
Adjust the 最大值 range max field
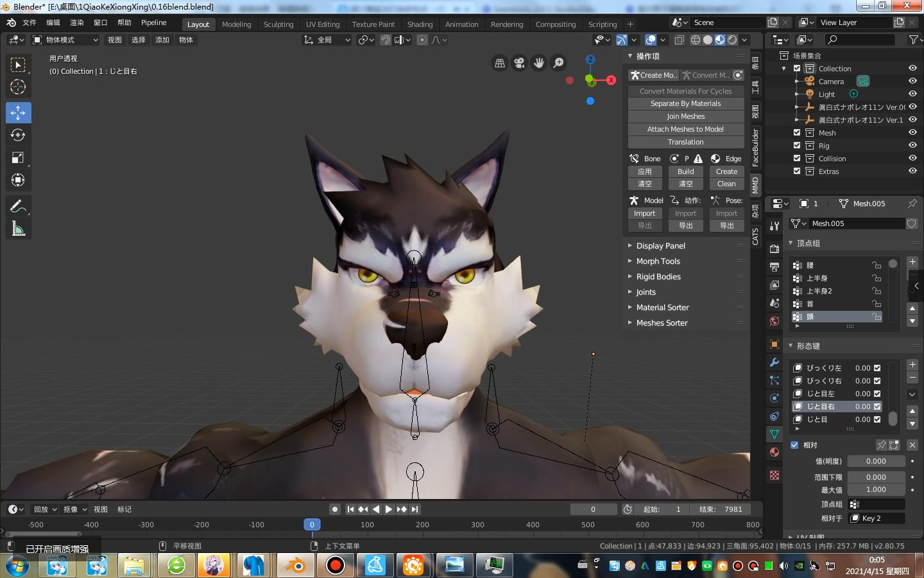(876, 490)
